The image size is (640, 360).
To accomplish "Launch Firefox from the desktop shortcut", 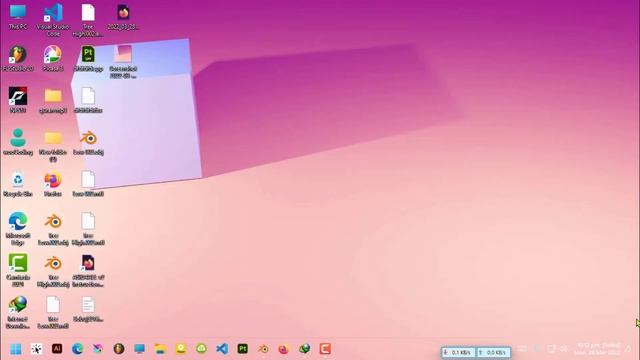I will [x=53, y=184].
